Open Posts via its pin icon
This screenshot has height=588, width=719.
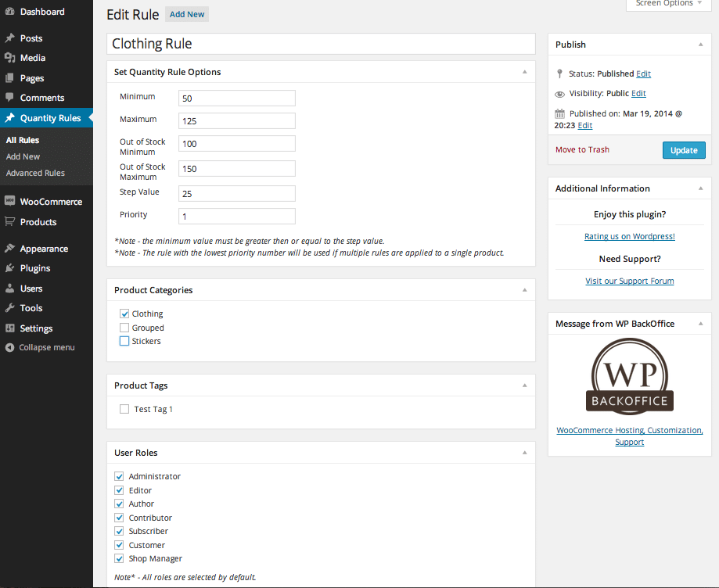(x=9, y=38)
